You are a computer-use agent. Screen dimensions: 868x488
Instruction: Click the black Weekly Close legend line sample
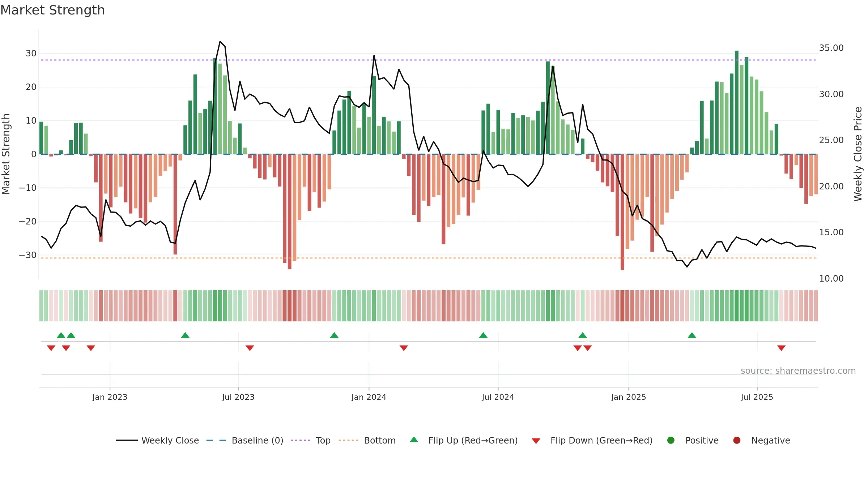coord(127,440)
